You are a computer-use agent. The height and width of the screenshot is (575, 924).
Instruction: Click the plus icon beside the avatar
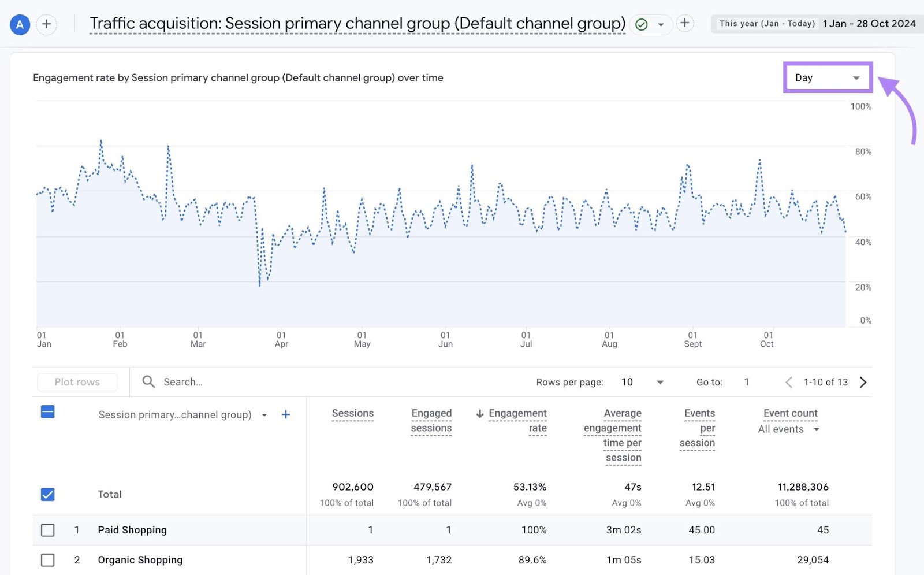coord(46,24)
